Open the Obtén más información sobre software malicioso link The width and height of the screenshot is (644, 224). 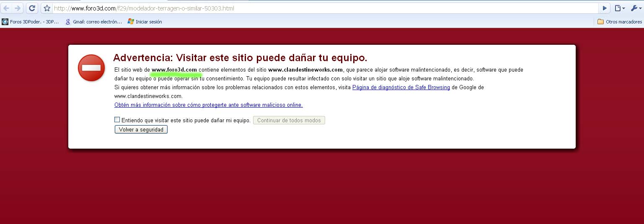click(x=209, y=105)
